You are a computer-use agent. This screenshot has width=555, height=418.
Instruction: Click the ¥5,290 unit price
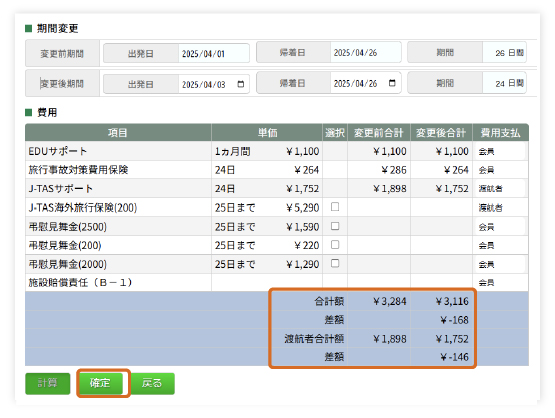point(303,207)
